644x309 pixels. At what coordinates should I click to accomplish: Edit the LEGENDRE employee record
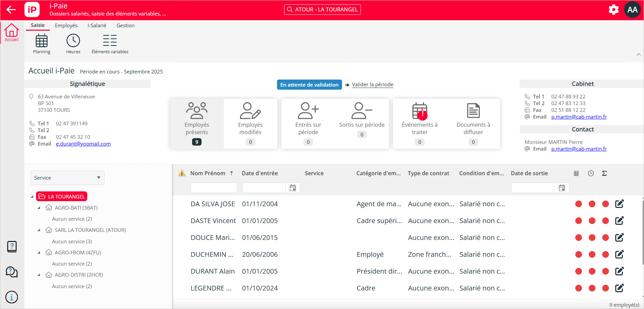point(619,288)
